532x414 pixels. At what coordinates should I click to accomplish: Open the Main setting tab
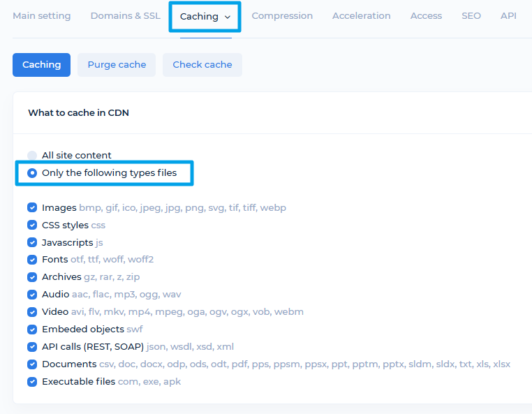pyautogui.click(x=41, y=16)
